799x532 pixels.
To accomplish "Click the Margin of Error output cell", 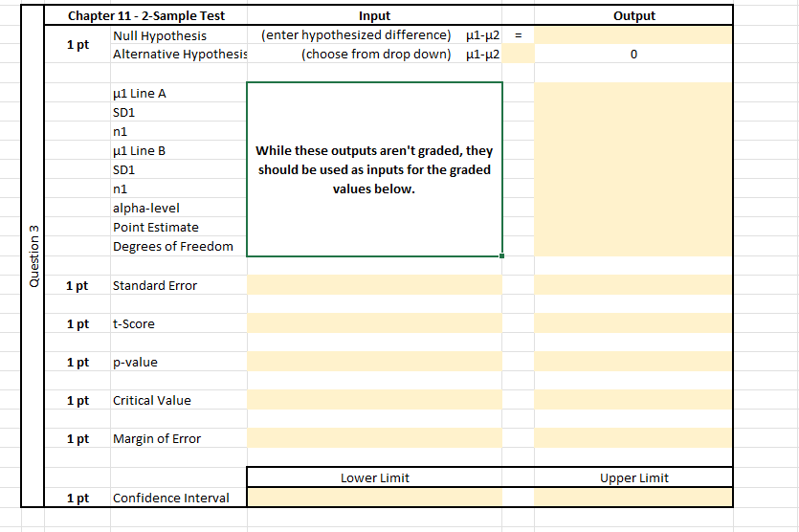I will tap(633, 438).
